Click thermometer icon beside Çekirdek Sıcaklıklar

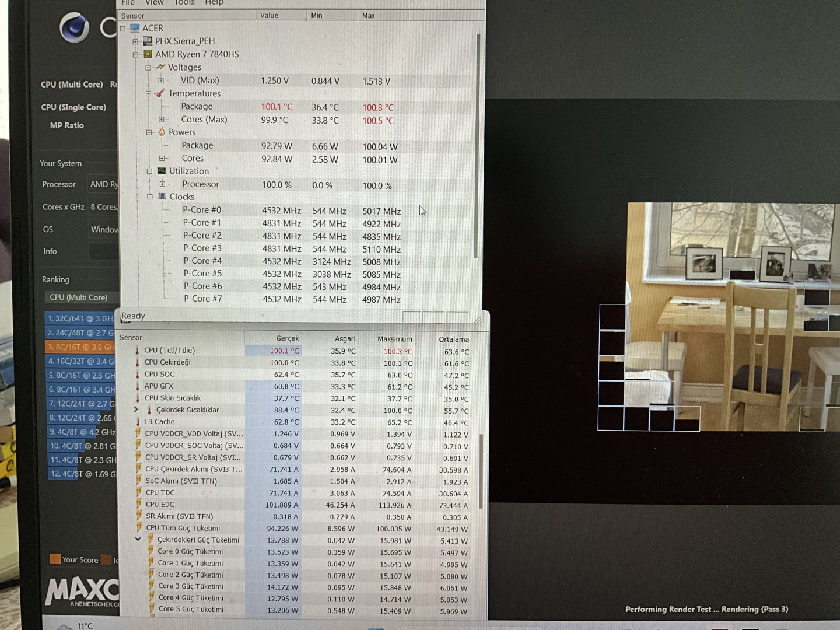149,409
